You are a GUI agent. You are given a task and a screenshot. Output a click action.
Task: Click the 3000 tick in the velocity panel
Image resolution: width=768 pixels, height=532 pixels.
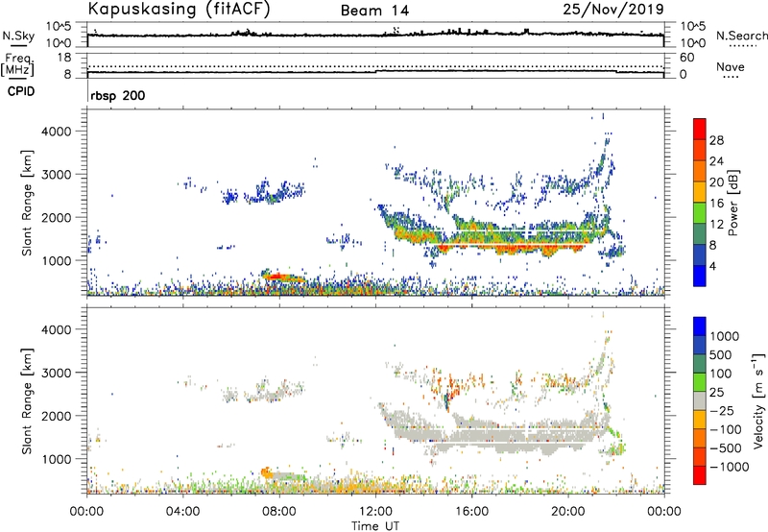click(56, 373)
